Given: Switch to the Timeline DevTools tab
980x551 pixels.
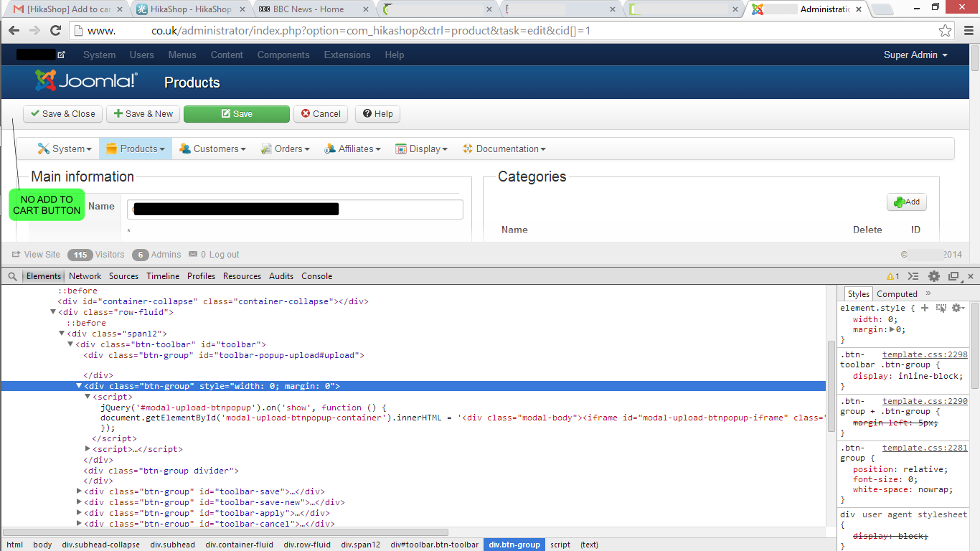Looking at the screenshot, I should coord(163,276).
